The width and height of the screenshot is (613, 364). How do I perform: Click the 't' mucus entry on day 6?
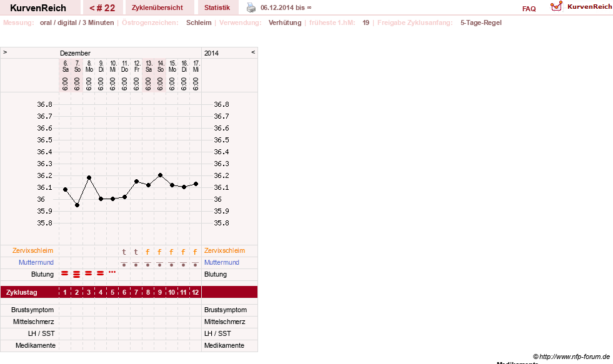pyautogui.click(x=124, y=252)
